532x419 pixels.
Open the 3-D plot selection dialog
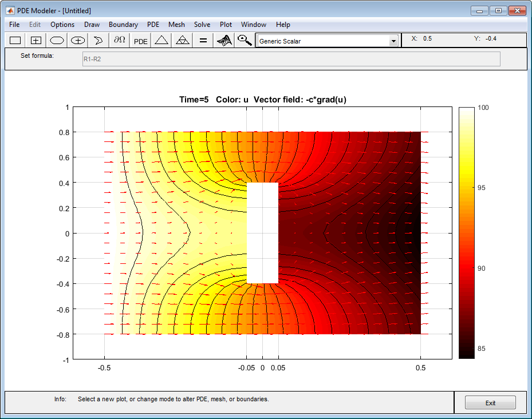pyautogui.click(x=224, y=41)
